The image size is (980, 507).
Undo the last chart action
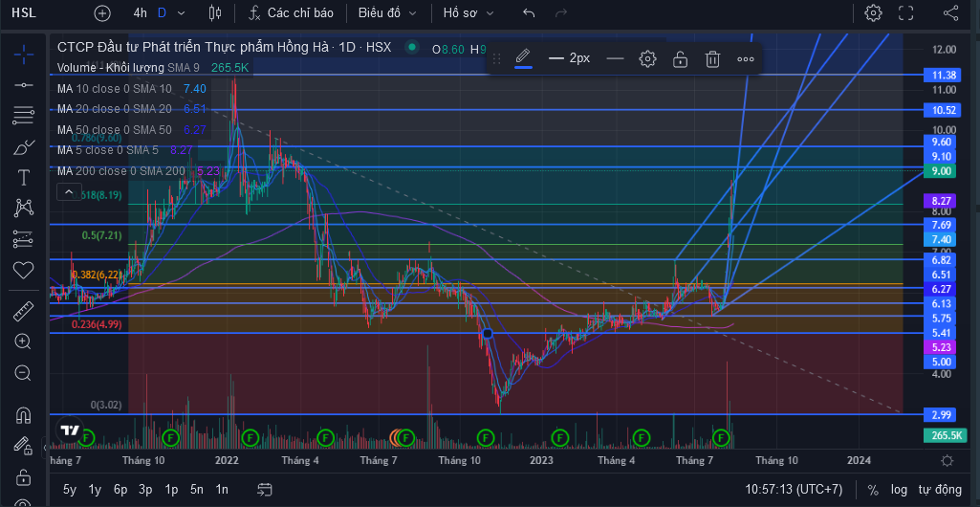pyautogui.click(x=529, y=12)
